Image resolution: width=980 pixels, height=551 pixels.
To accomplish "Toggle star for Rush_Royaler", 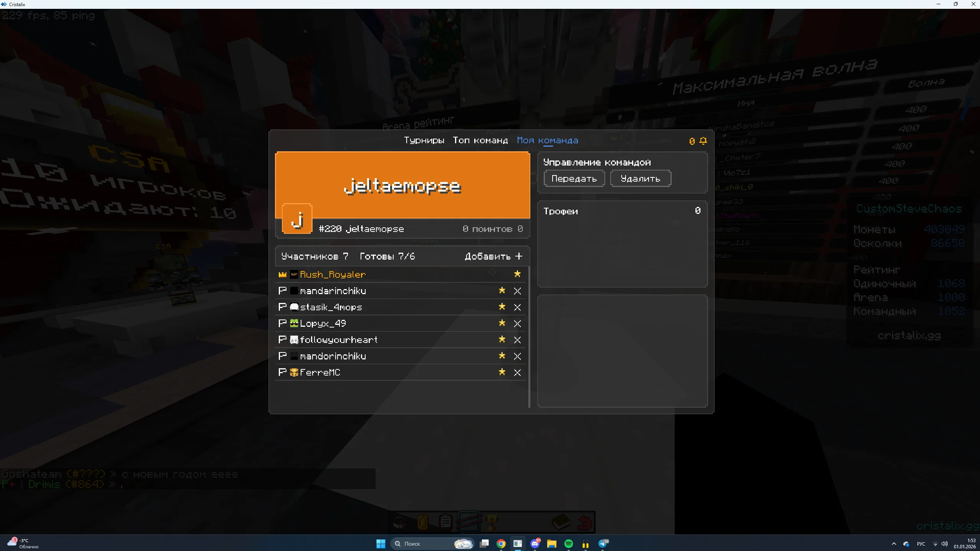I will click(x=517, y=274).
